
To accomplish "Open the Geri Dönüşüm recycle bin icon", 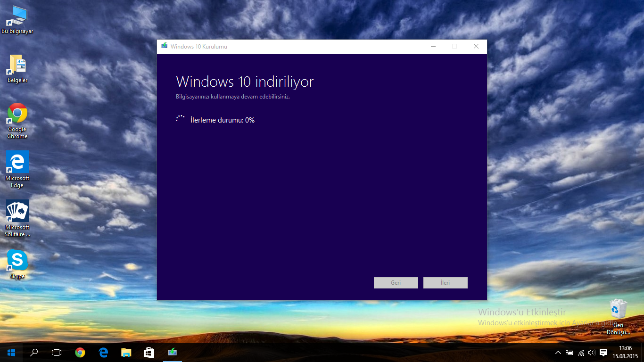I will pos(618,317).
